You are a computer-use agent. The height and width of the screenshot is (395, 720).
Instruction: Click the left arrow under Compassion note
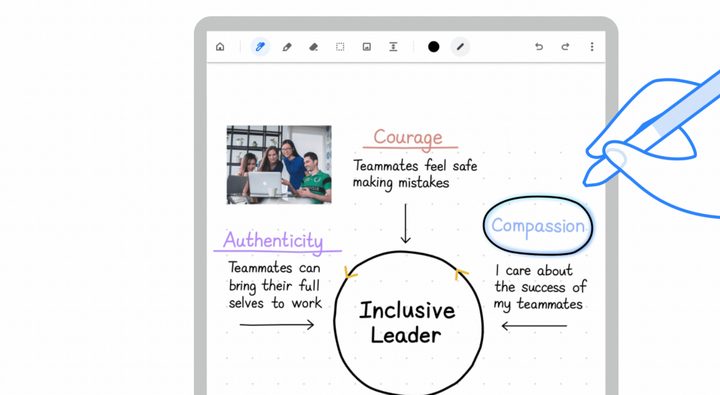(x=534, y=326)
